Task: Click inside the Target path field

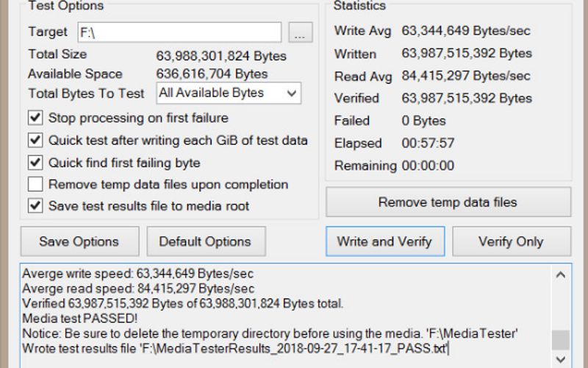Action: 179,32
